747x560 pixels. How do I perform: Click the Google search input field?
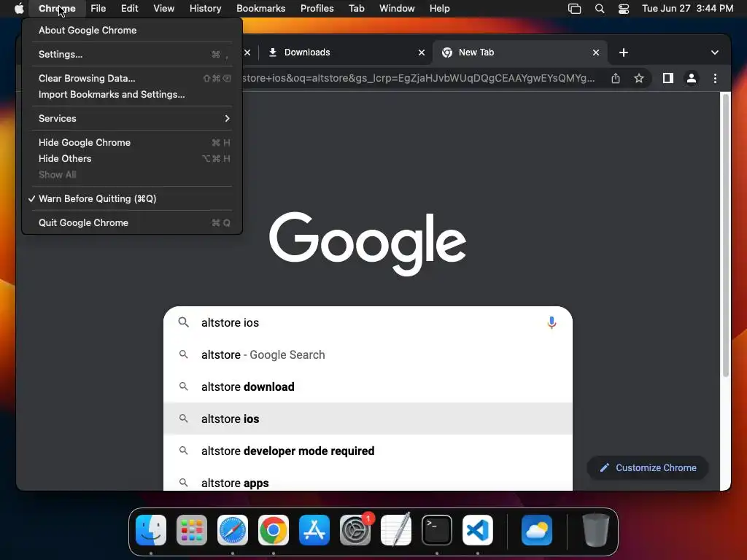click(368, 322)
